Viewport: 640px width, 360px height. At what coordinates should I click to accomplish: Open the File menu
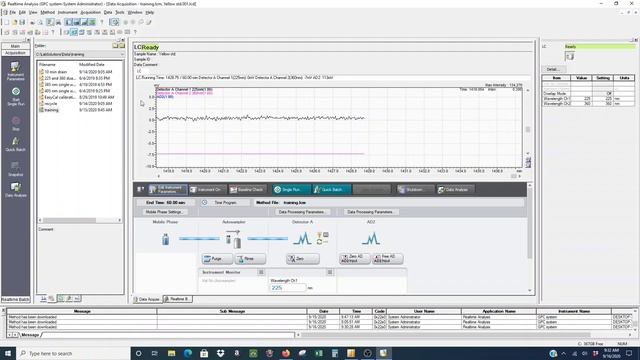13,13
